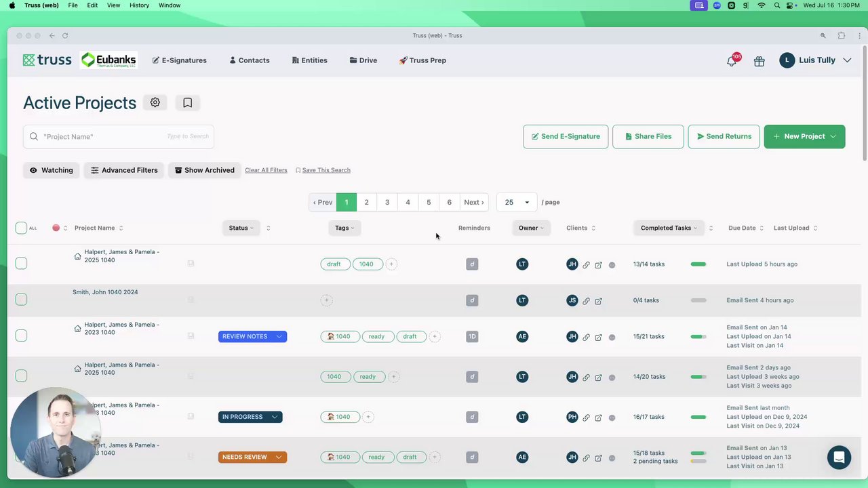Screen dimensions: 868x488
Task: Click the 13/14 tasks progress bar
Action: coord(698,264)
